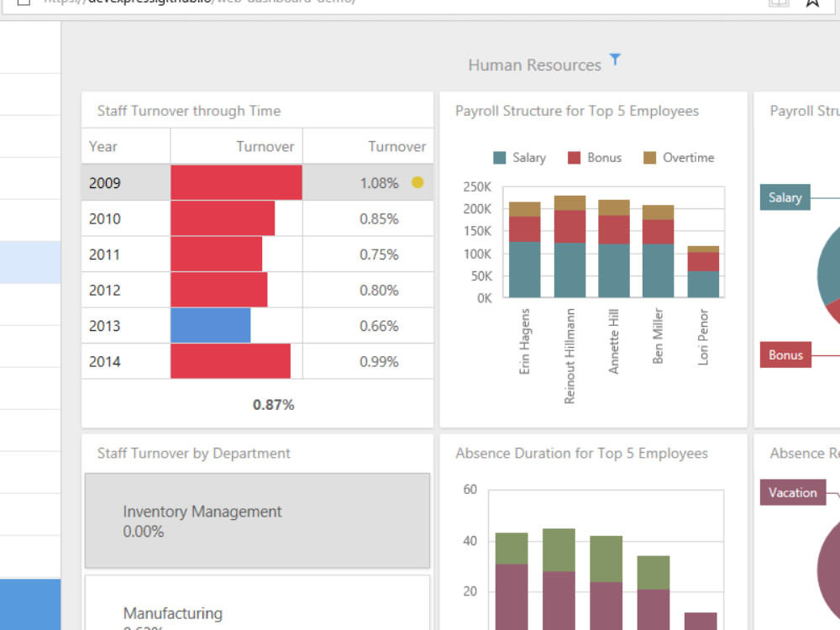Select the 2011 year cell
The image size is (840, 630).
(x=126, y=255)
